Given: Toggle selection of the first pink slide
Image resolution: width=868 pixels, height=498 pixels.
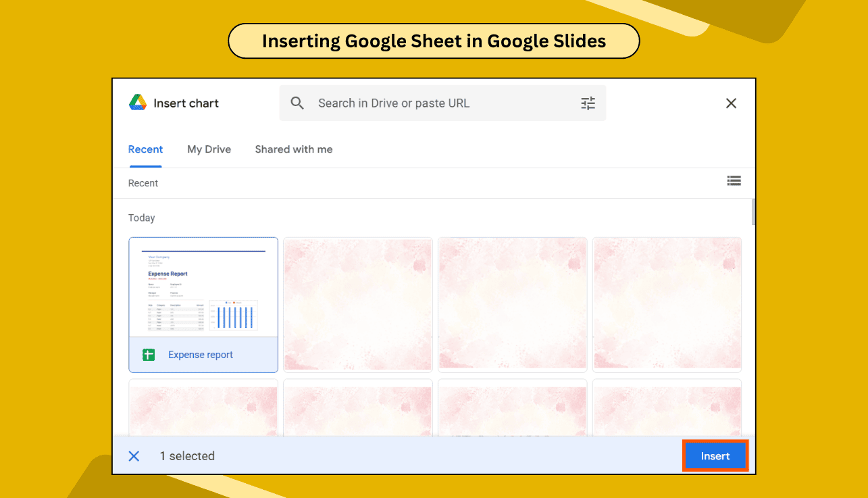Looking at the screenshot, I should pos(357,304).
